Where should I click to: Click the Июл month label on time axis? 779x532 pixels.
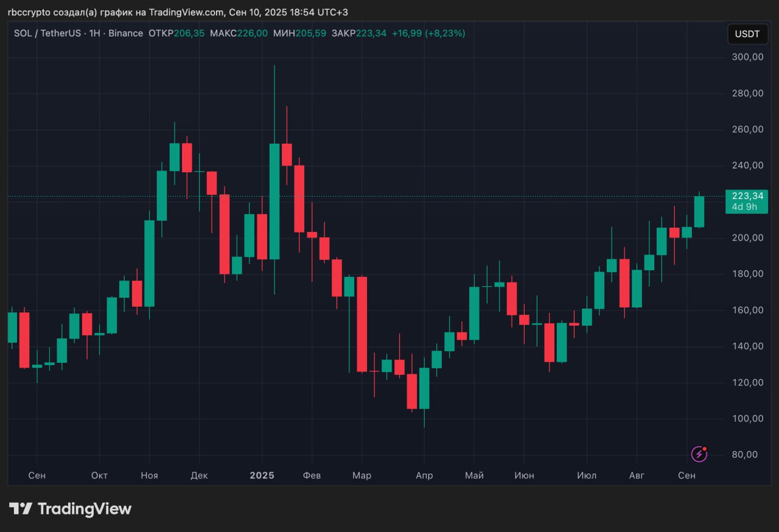click(x=587, y=475)
